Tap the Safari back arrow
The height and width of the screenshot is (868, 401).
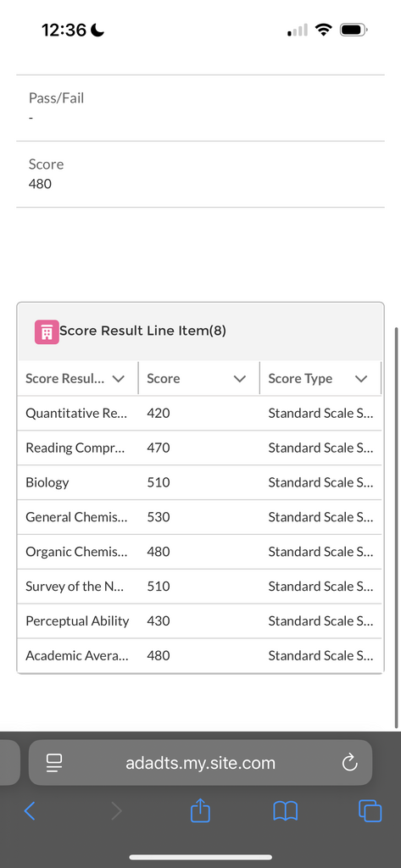click(30, 811)
